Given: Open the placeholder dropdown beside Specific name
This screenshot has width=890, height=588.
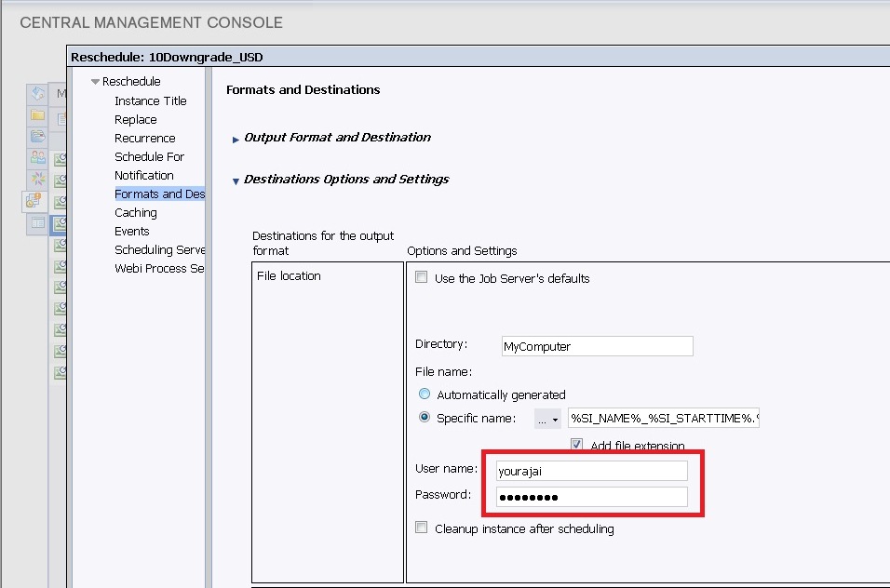Looking at the screenshot, I should (x=554, y=417).
